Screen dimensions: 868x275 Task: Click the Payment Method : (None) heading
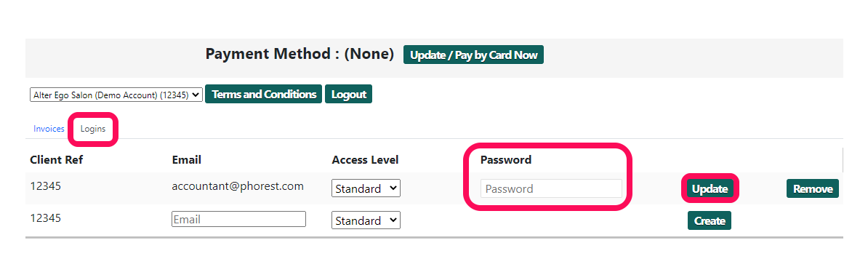300,54
